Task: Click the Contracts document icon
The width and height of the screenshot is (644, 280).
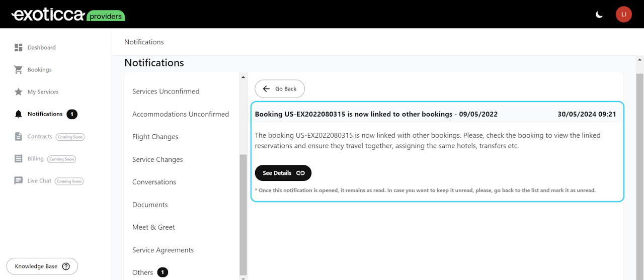Action: [19, 137]
